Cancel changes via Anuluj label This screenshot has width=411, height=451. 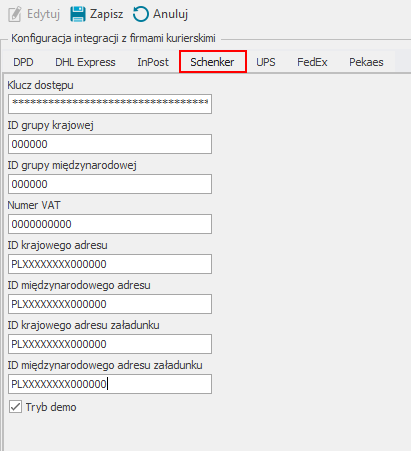[170, 14]
